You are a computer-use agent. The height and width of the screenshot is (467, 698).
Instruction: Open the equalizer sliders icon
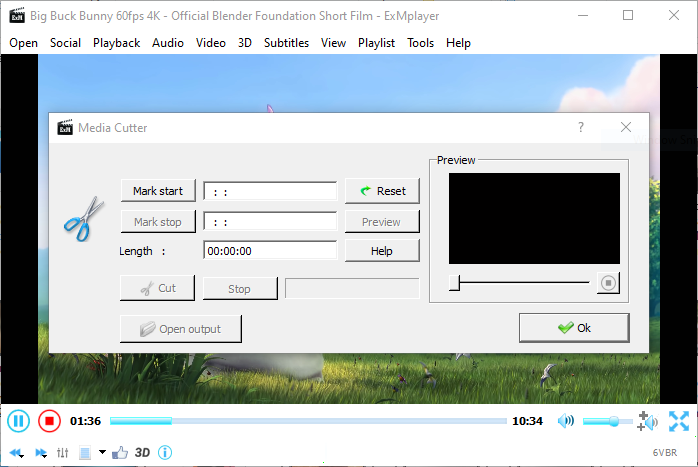point(63,453)
